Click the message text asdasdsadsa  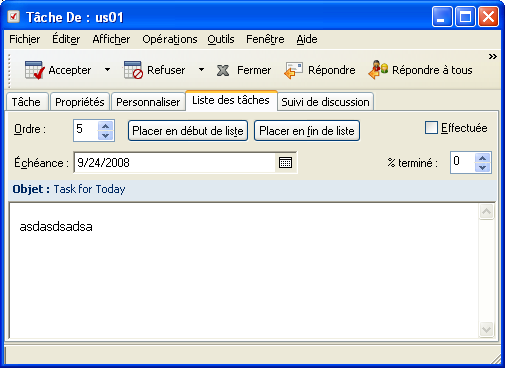pyautogui.click(x=56, y=227)
